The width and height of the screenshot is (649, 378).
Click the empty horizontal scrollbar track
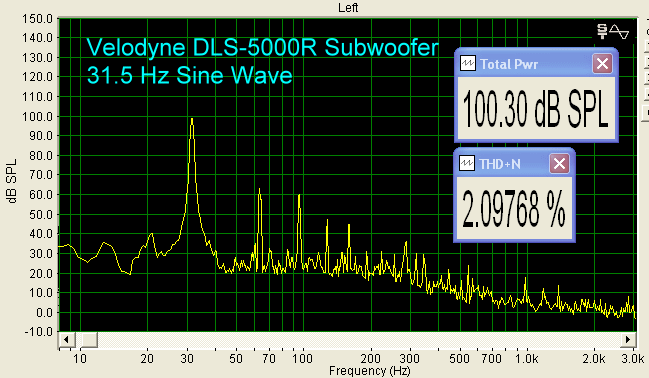tap(358, 340)
